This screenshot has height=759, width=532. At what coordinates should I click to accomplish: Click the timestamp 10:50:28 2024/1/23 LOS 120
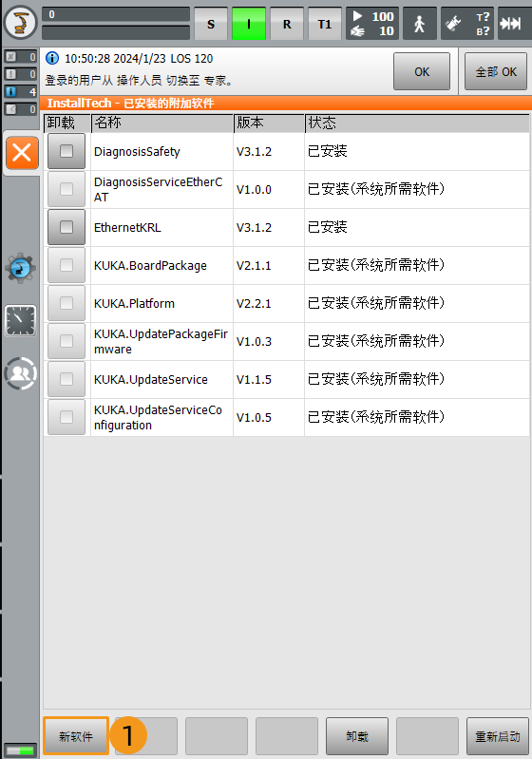point(139,59)
